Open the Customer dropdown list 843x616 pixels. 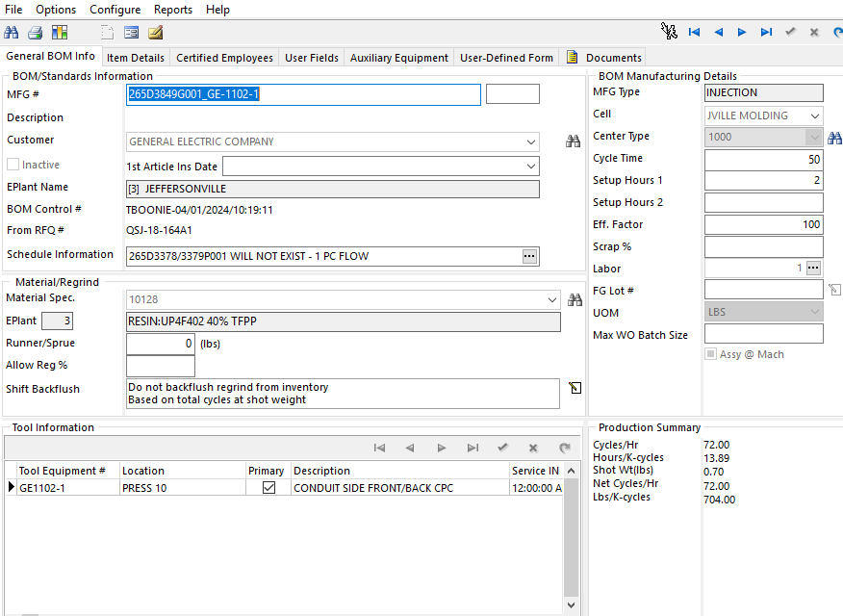[531, 142]
